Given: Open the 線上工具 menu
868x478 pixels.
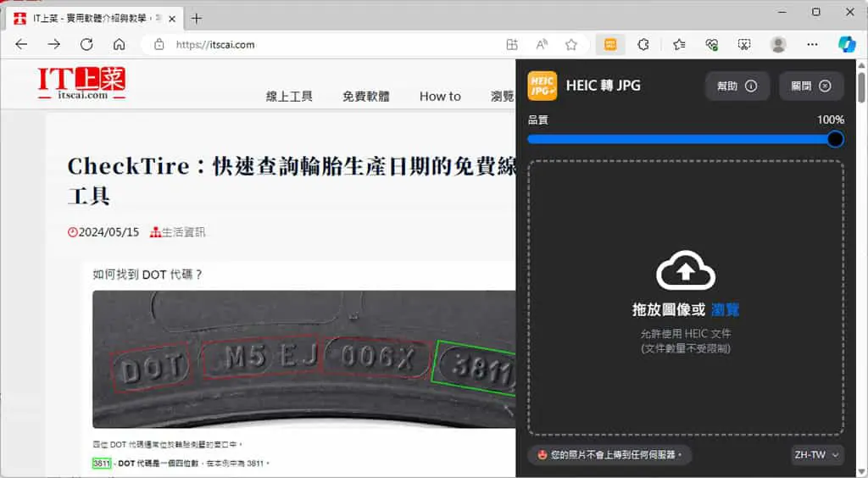Looking at the screenshot, I should click(x=289, y=97).
